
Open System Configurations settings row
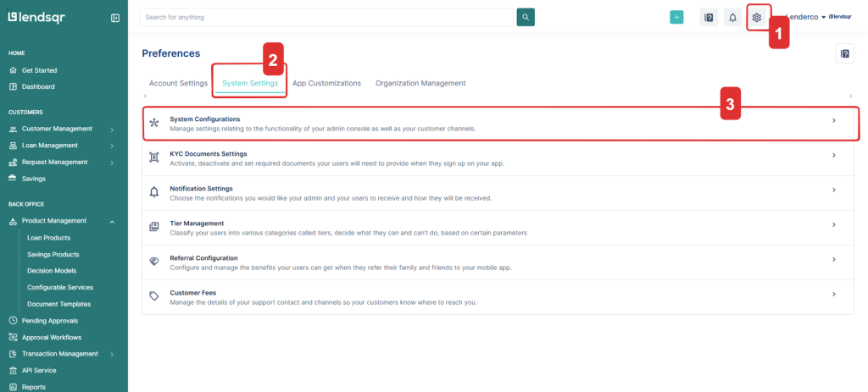[x=500, y=124]
